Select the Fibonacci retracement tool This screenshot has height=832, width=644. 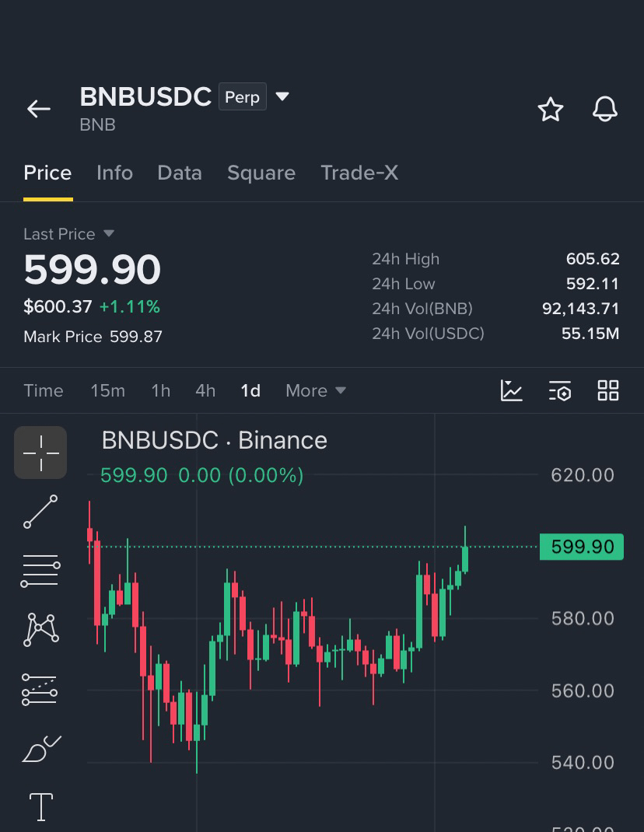40,689
